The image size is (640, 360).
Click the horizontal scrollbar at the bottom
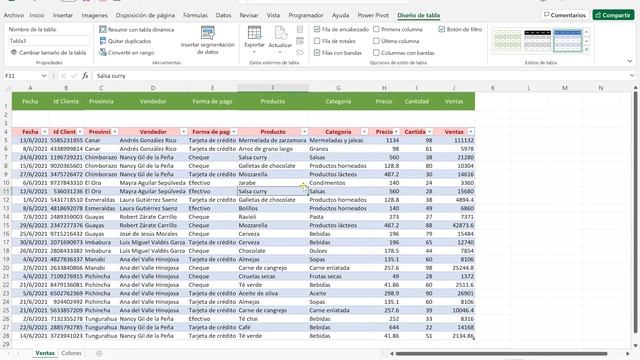(501, 353)
